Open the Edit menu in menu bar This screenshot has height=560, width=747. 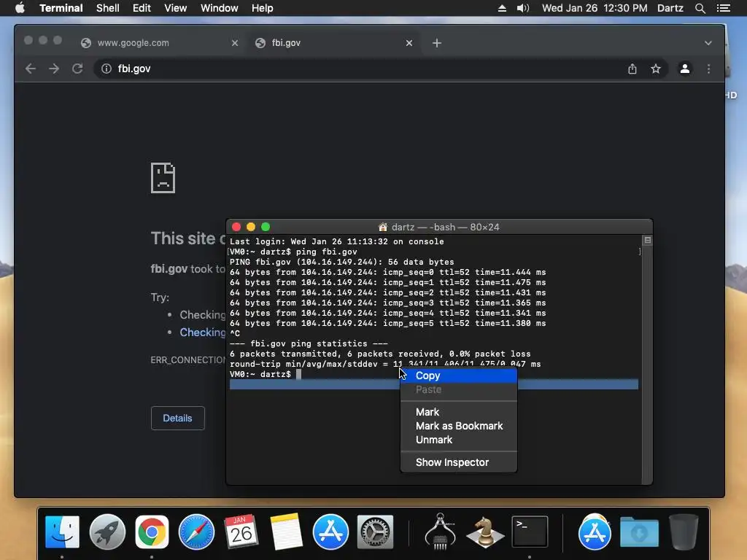point(142,8)
